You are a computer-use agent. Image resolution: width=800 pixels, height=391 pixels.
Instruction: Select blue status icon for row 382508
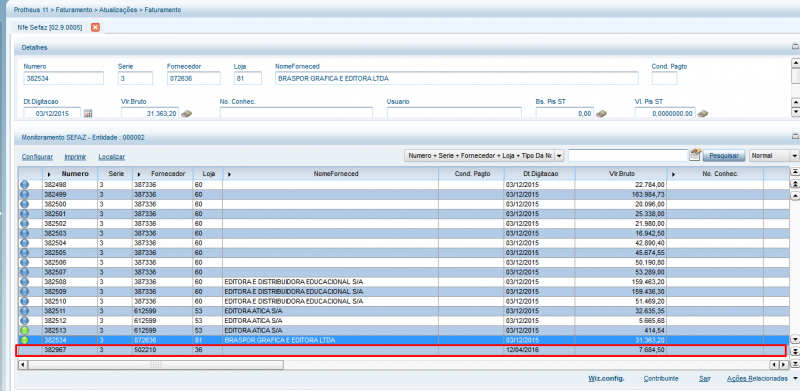click(x=24, y=282)
